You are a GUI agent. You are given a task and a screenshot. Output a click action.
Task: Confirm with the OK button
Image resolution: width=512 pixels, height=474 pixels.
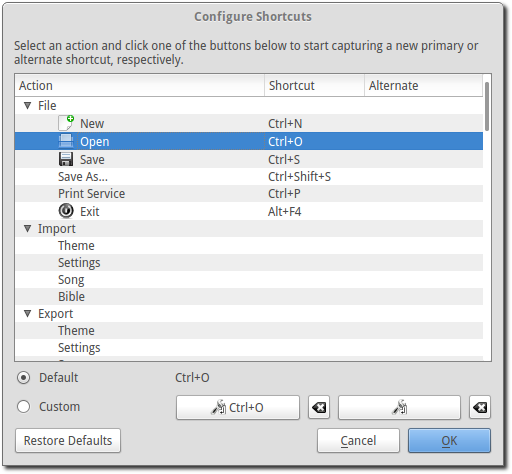click(x=449, y=441)
